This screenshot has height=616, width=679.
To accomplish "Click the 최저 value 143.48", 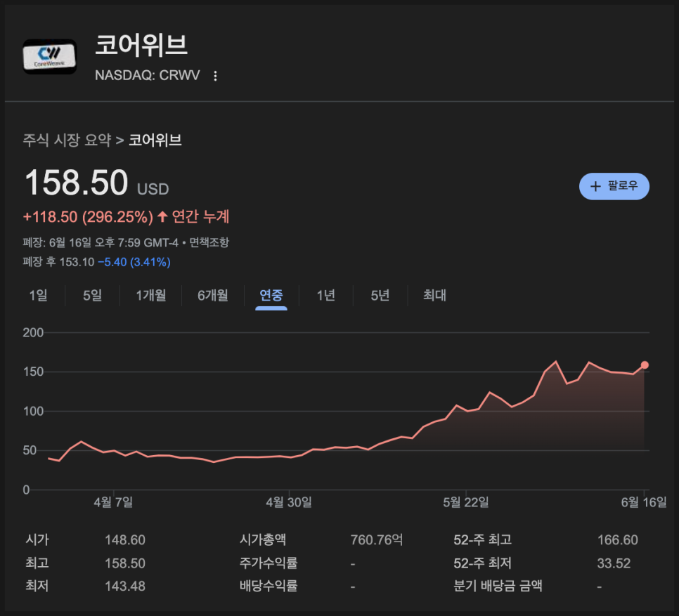I will point(124,586).
